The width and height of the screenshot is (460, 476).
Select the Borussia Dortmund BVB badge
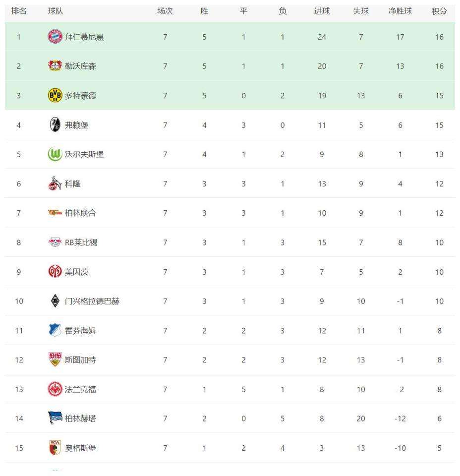(x=55, y=95)
